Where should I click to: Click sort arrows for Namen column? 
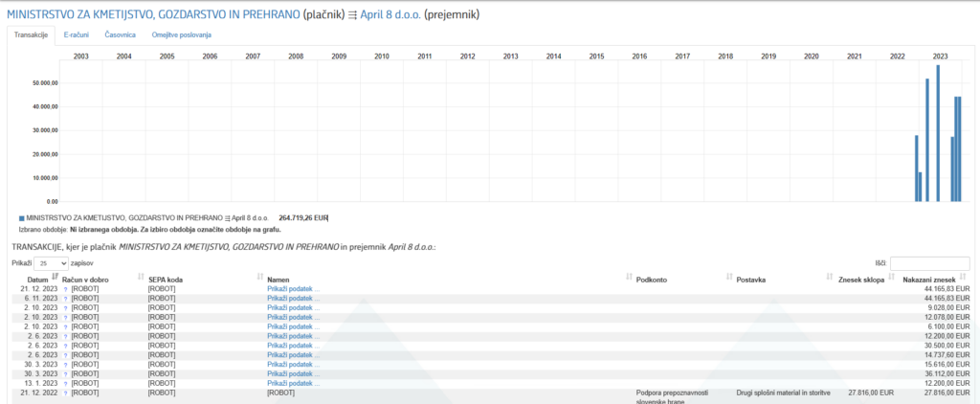pyautogui.click(x=629, y=277)
